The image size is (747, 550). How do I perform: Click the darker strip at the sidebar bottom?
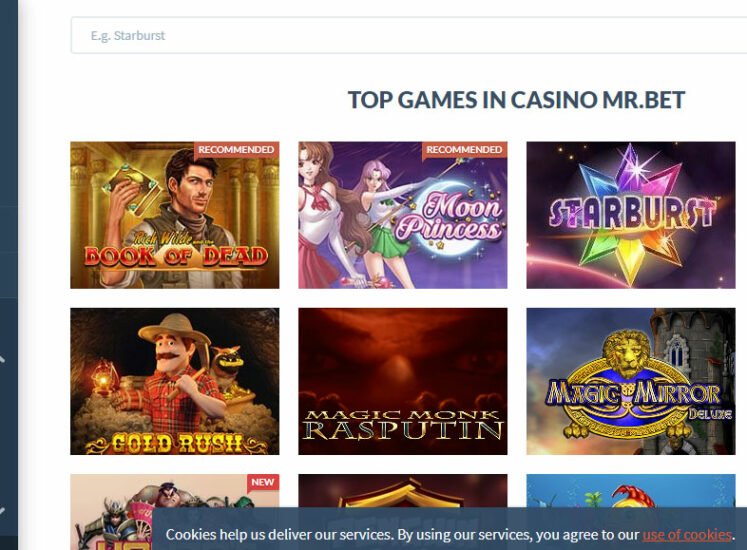(9, 542)
